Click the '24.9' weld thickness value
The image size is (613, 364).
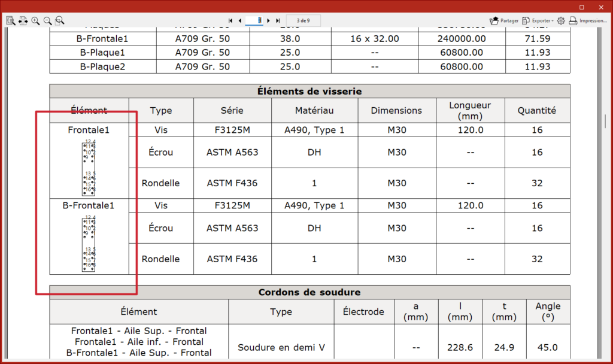point(504,347)
